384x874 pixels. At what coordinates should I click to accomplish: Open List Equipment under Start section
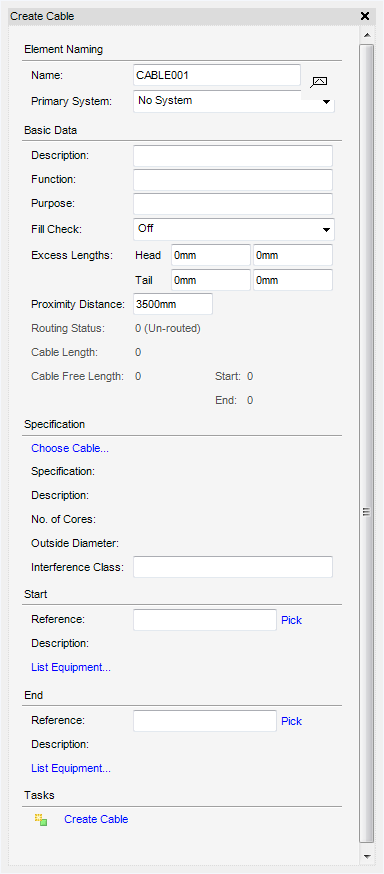(x=71, y=667)
